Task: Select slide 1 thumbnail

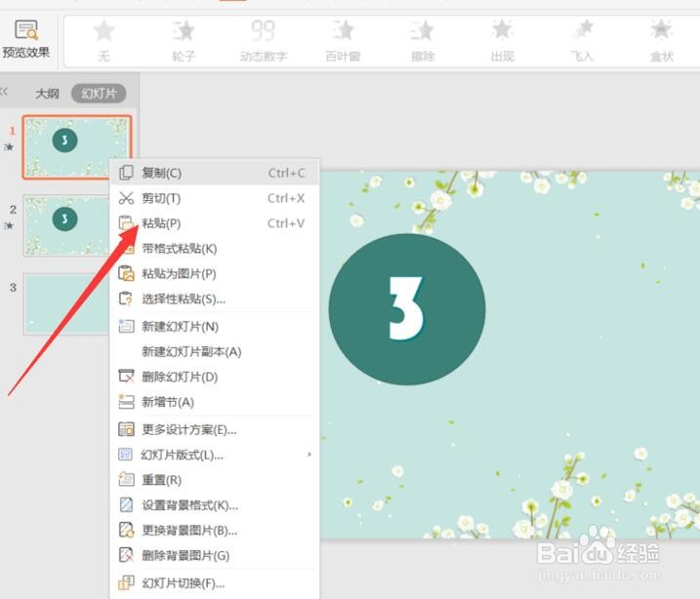Action: 77,147
